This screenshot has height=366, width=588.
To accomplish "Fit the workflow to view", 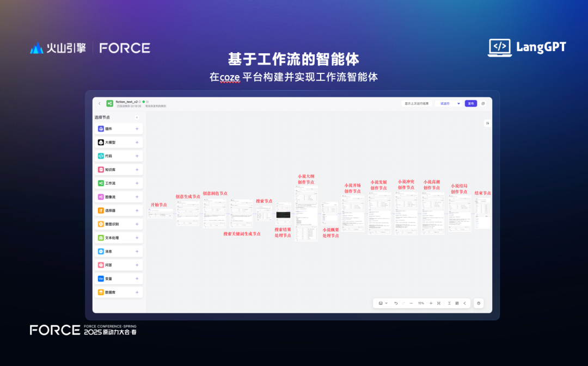I will 439,303.
